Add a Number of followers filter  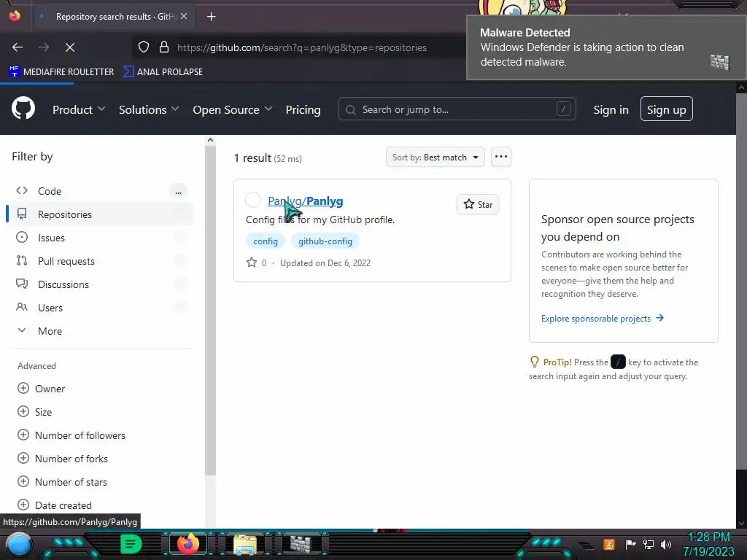(x=71, y=435)
